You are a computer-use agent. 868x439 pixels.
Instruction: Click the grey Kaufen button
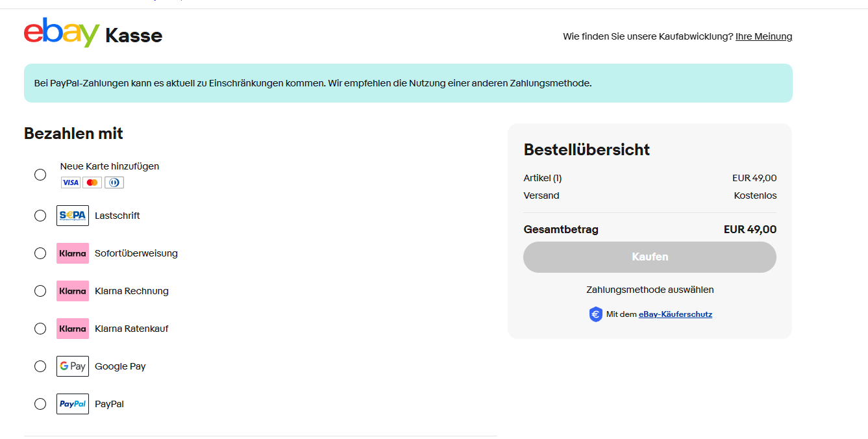[650, 257]
